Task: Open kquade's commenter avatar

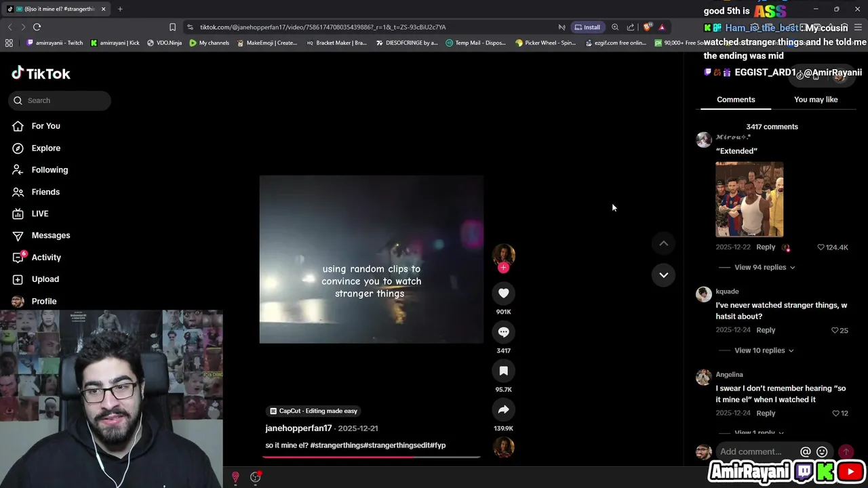Action: coord(704,293)
